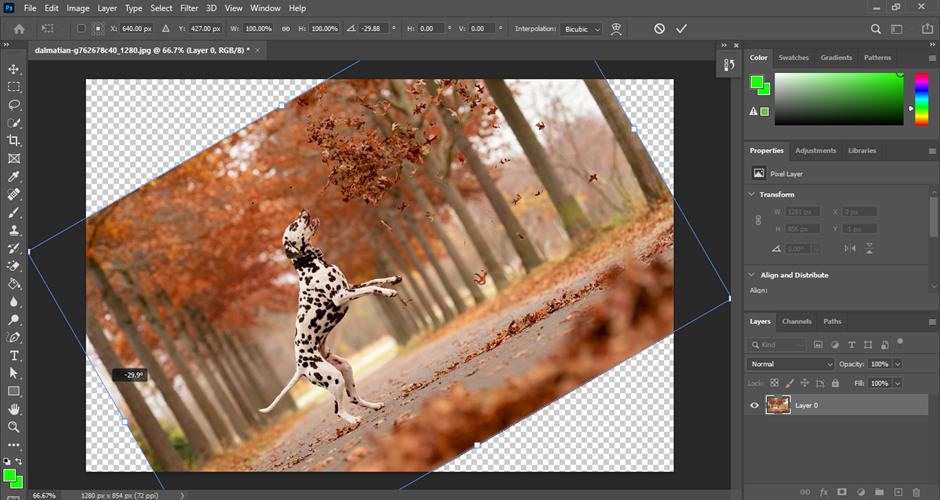Viewport: 940px width, 500px height.
Task: Select the Crop tool
Action: pyautogui.click(x=13, y=140)
